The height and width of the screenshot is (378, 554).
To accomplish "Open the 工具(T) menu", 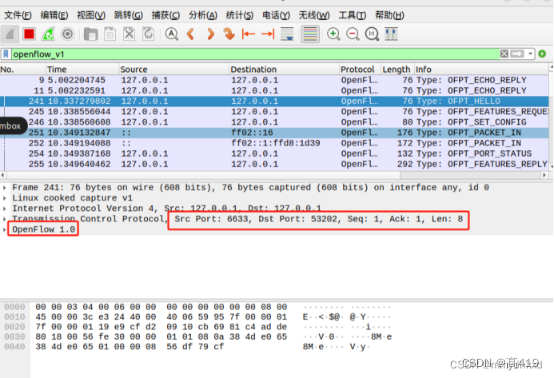I will (x=352, y=15).
